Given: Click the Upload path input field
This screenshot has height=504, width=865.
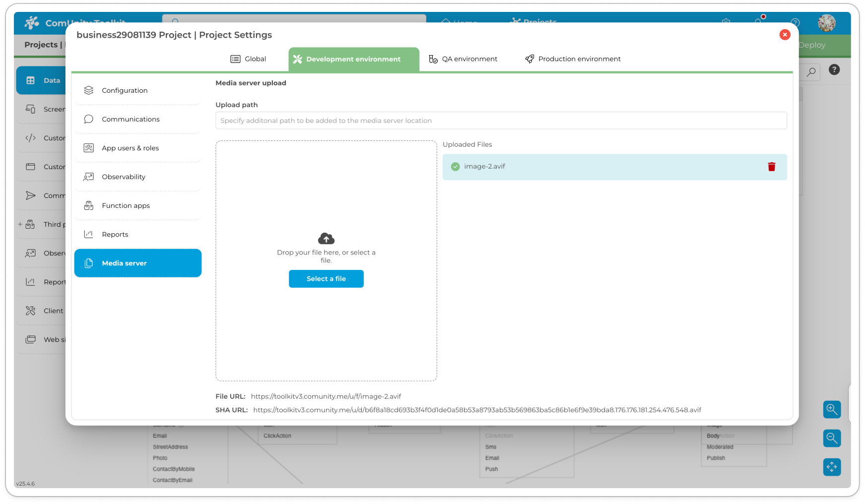Looking at the screenshot, I should 501,121.
